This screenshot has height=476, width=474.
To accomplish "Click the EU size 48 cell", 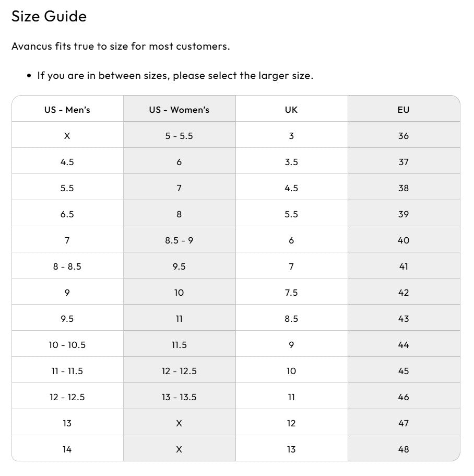I will tap(404, 449).
